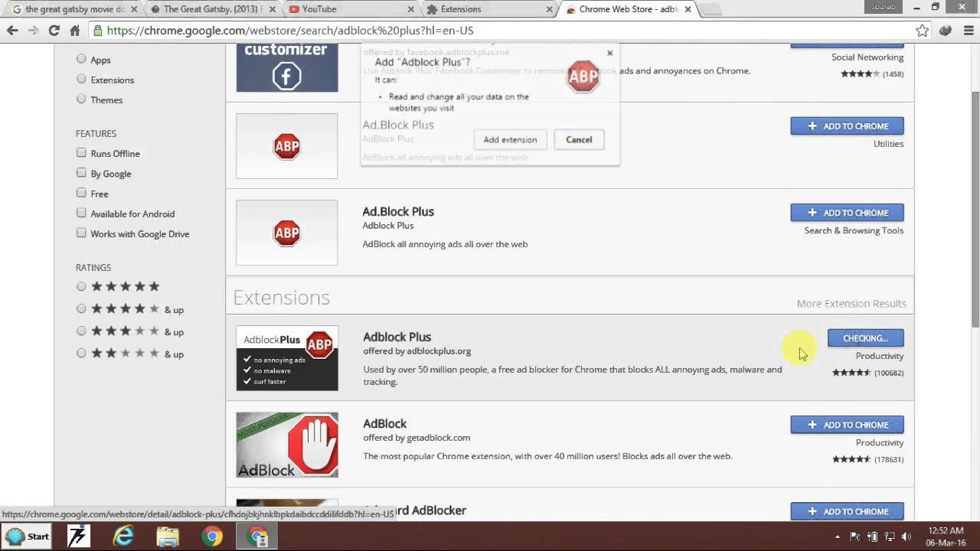Choose the five-star rating filter

[81, 286]
